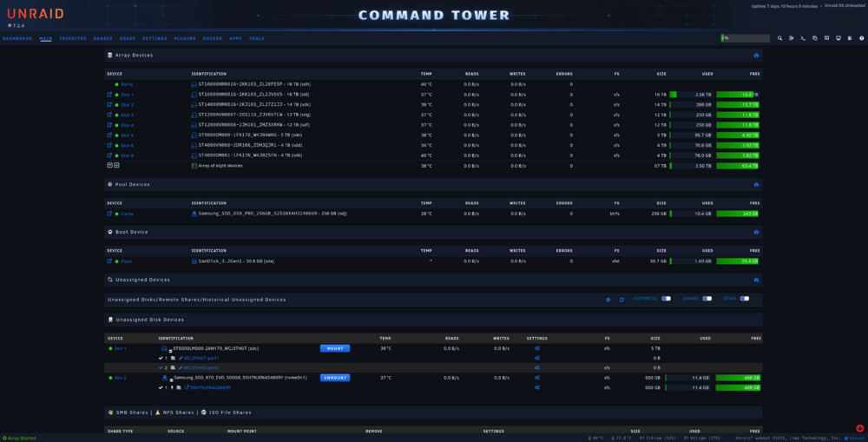Open the search icon in top toolbar

tap(779, 38)
